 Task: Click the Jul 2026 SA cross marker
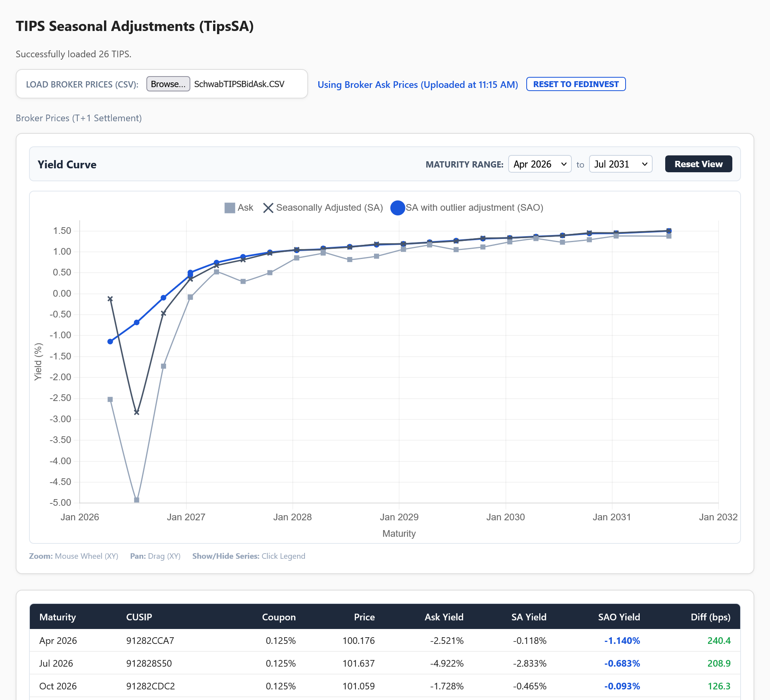coord(137,412)
